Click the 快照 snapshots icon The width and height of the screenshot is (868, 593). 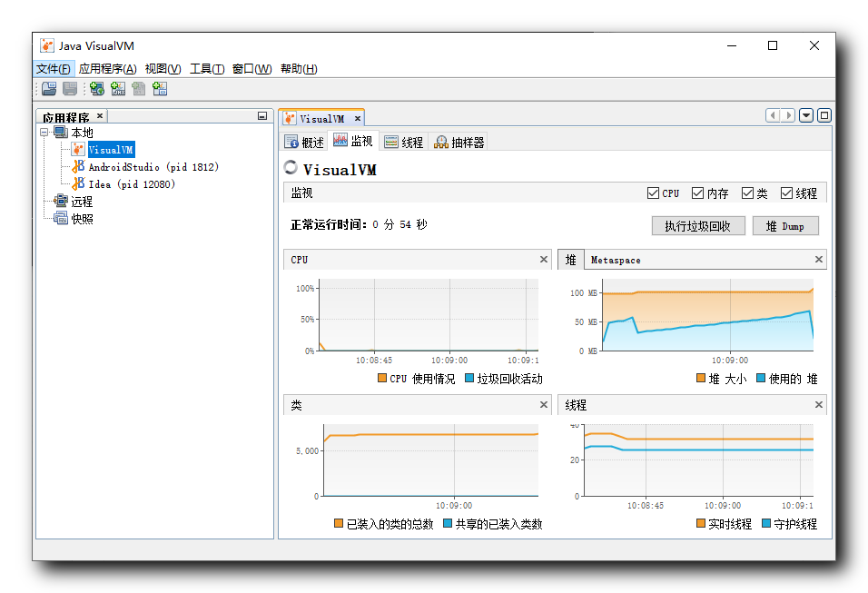[60, 218]
